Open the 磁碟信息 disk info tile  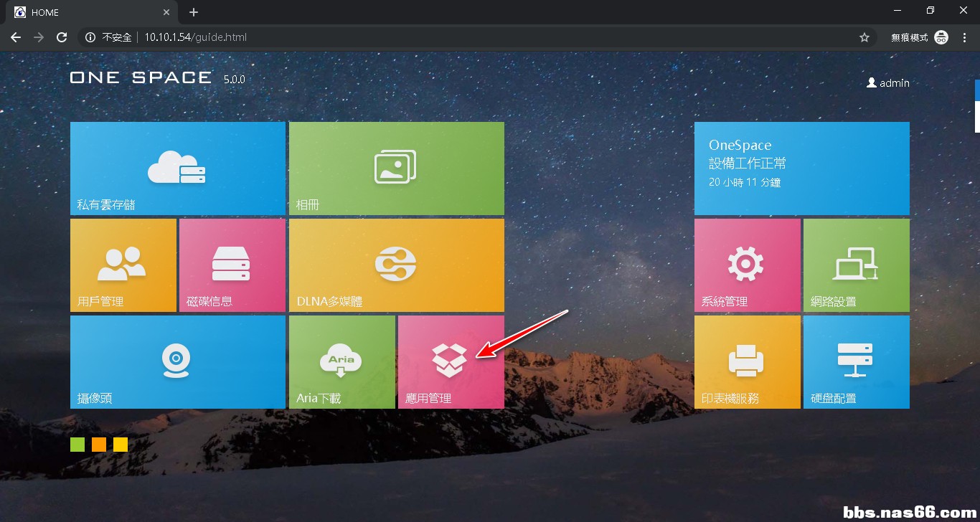pyautogui.click(x=232, y=265)
